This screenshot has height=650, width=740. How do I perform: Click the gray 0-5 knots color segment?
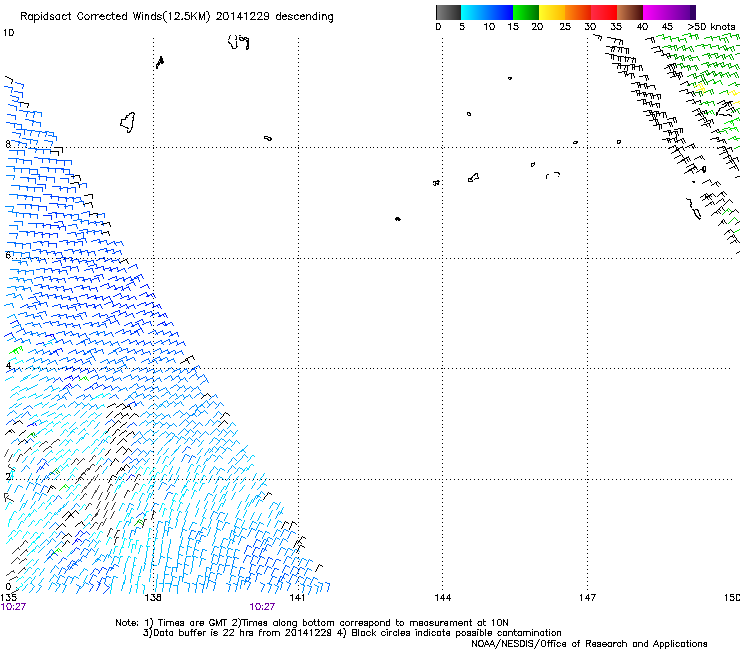(448, 12)
